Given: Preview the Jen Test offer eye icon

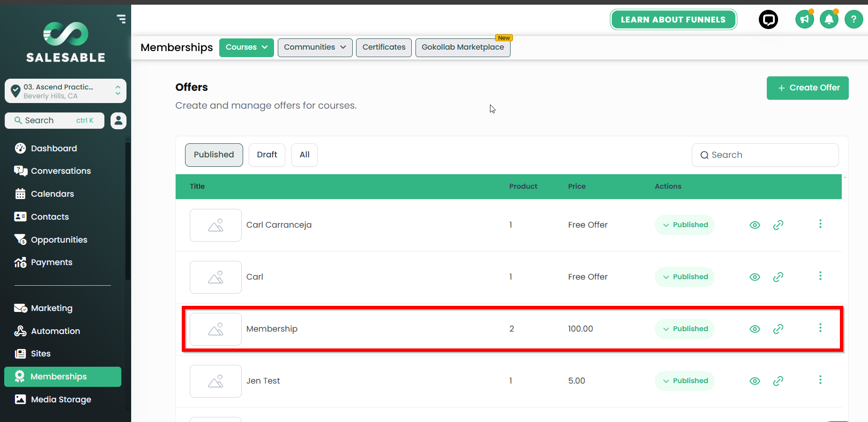Looking at the screenshot, I should tap(755, 381).
